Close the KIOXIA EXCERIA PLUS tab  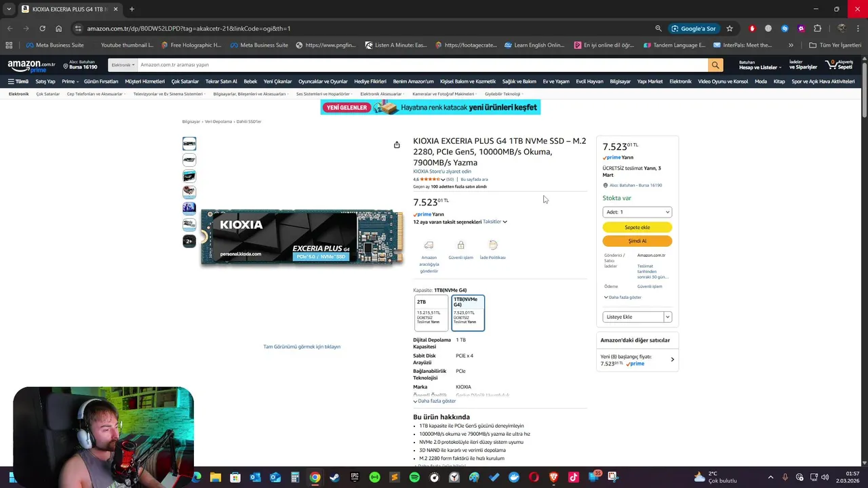click(x=117, y=9)
